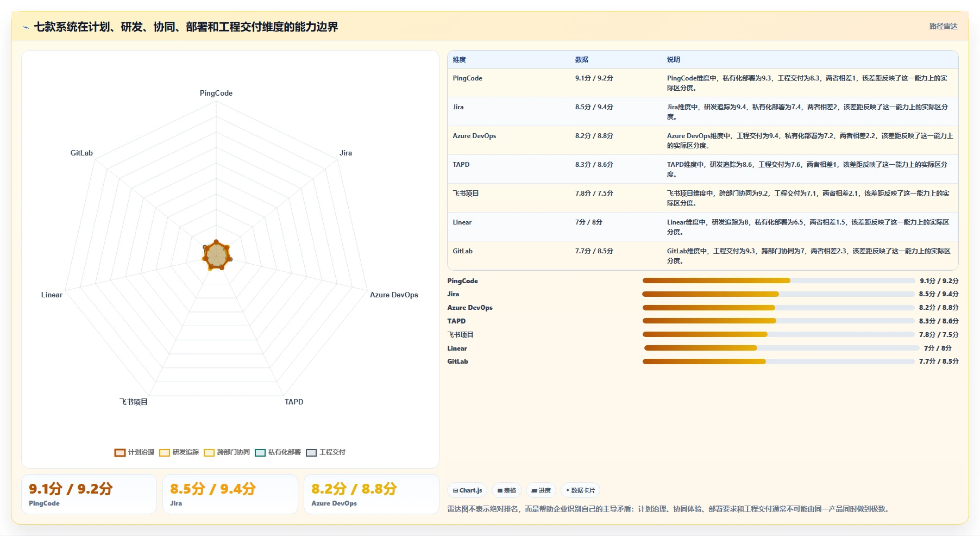Click the Azure DevOps progress bar
Screen dimensions: 980x536
tap(778, 308)
